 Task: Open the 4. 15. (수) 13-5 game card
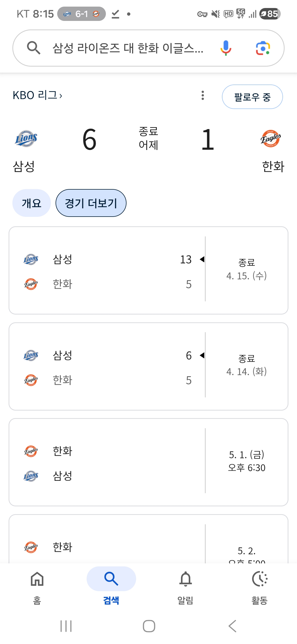coord(148,270)
